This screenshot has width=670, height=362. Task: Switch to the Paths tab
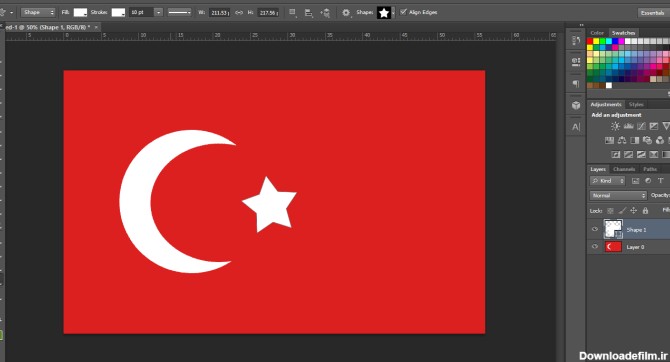(649, 169)
